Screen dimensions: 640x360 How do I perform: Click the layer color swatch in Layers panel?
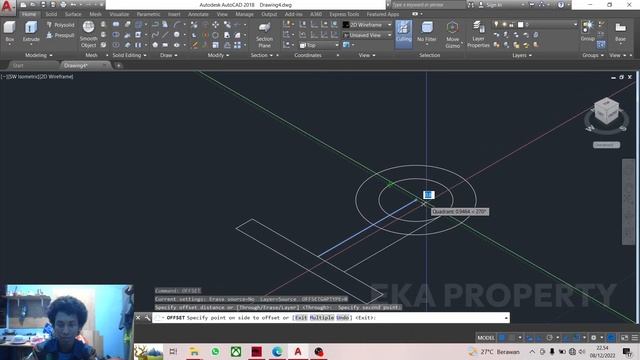pyautogui.click(x=520, y=24)
